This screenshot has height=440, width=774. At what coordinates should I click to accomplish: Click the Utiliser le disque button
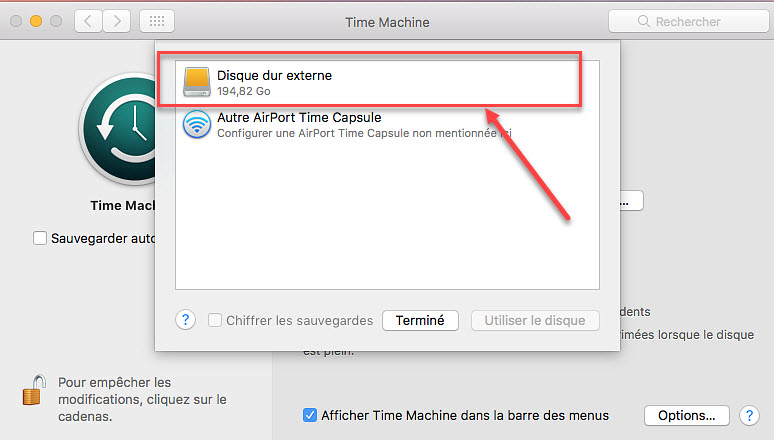535,321
